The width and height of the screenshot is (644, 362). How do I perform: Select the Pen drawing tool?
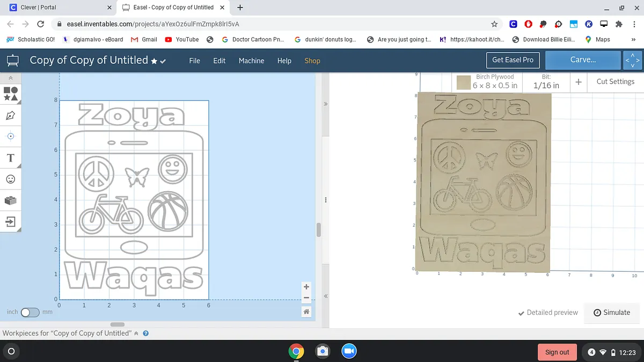pos(11,115)
